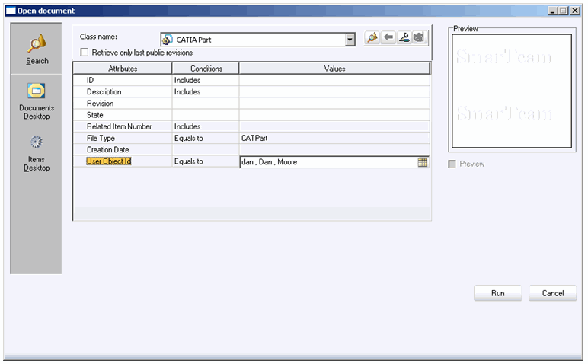
Task: Select the highlighted User Object Id attribute
Action: [109, 161]
